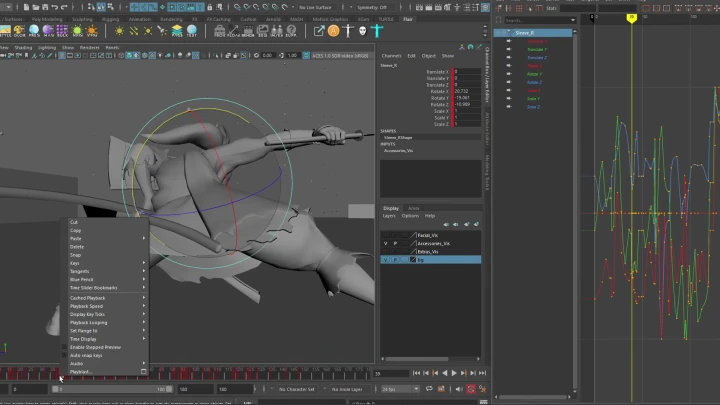Click the PASS layers shelf icon
720x405 pixels.
(x=177, y=31)
